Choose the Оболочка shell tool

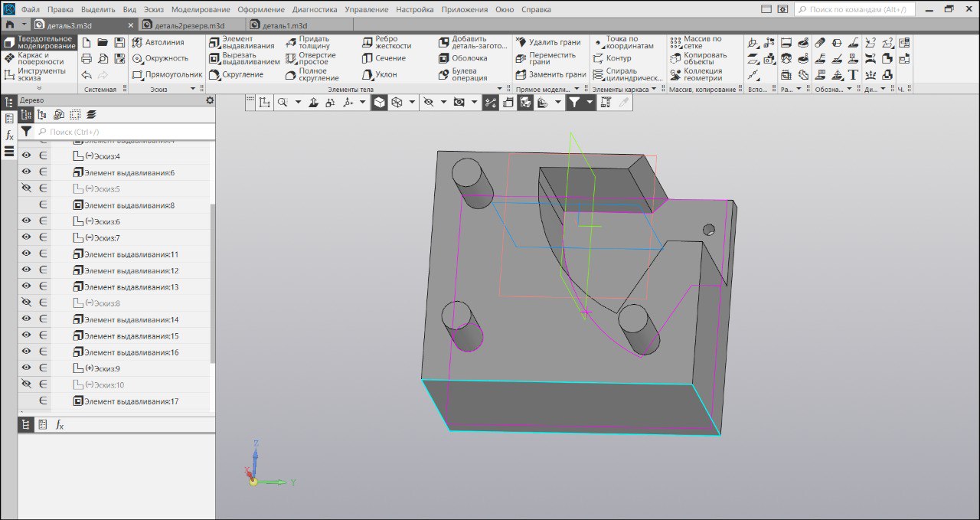coord(463,58)
